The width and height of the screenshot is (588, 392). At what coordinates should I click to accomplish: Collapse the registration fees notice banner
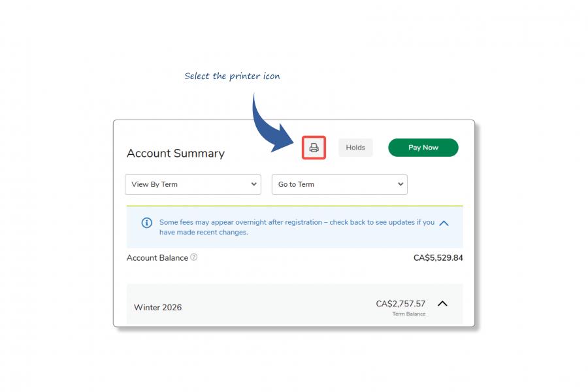tap(444, 223)
